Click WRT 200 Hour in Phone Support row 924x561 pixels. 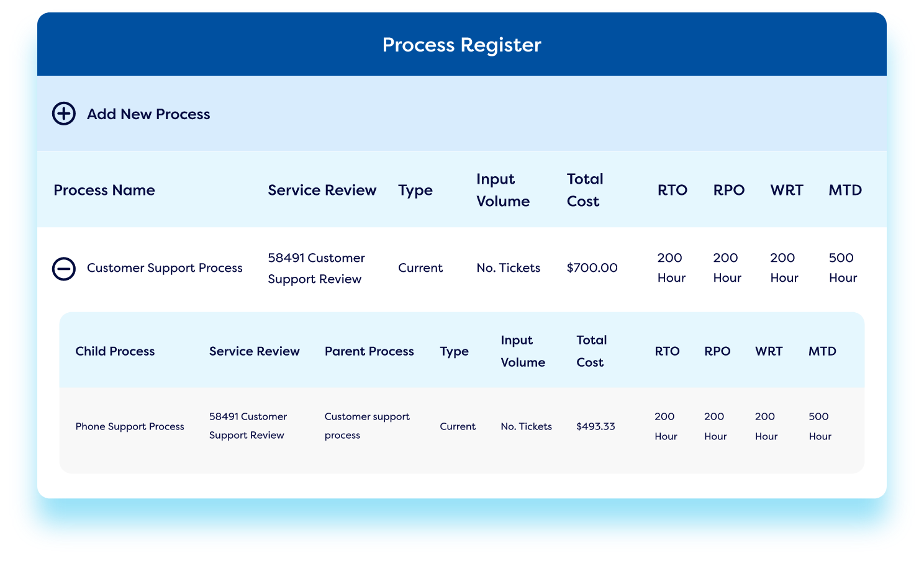pyautogui.click(x=766, y=426)
